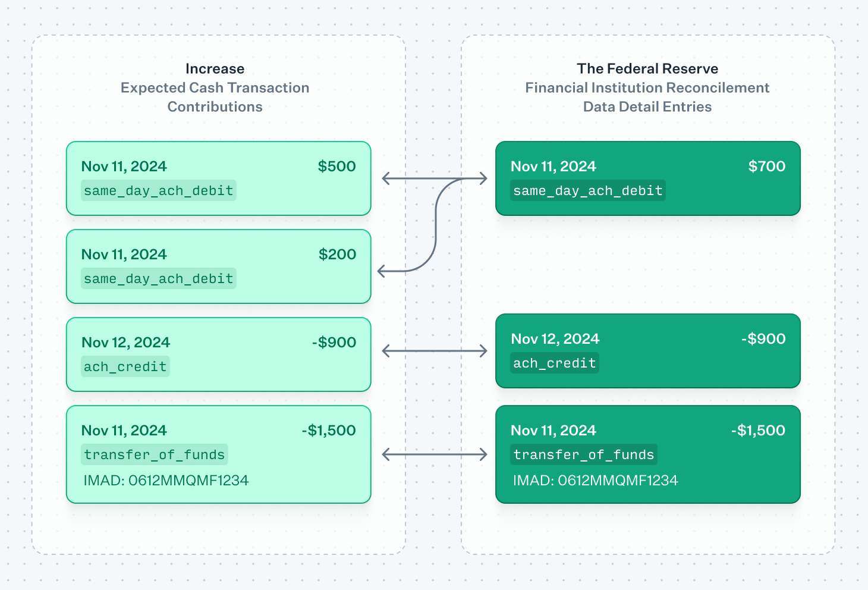Viewport: 868px width, 590px height.
Task: Click the double arrow between the transfer_of_funds cards
Action: coord(435,454)
